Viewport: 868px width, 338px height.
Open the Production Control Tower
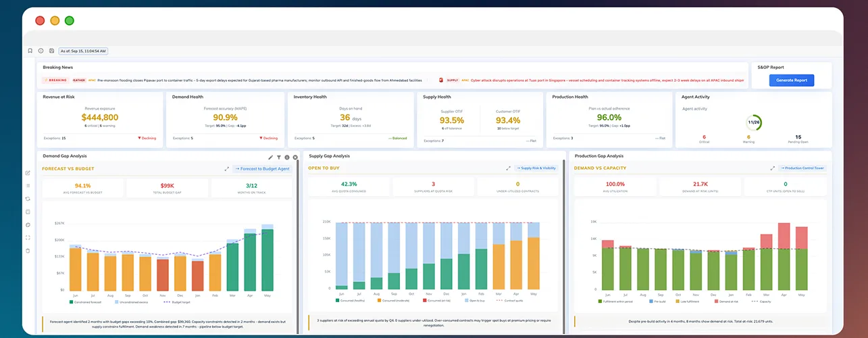(x=802, y=168)
